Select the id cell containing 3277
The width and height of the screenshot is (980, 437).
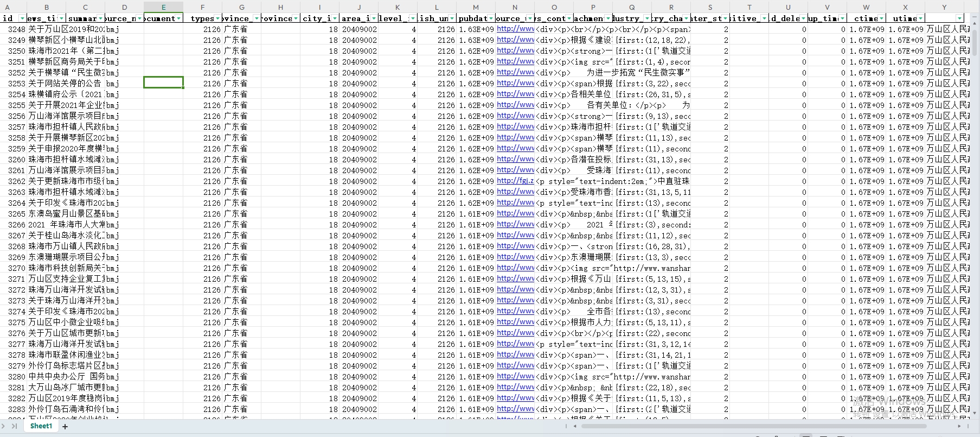tap(14, 344)
